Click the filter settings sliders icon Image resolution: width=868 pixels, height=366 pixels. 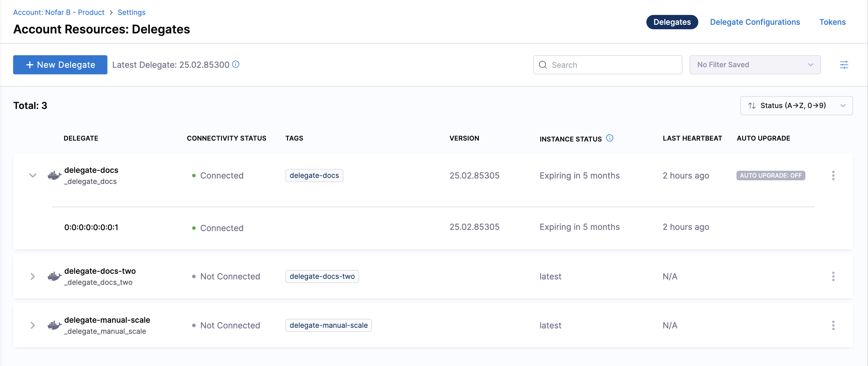pyautogui.click(x=844, y=65)
